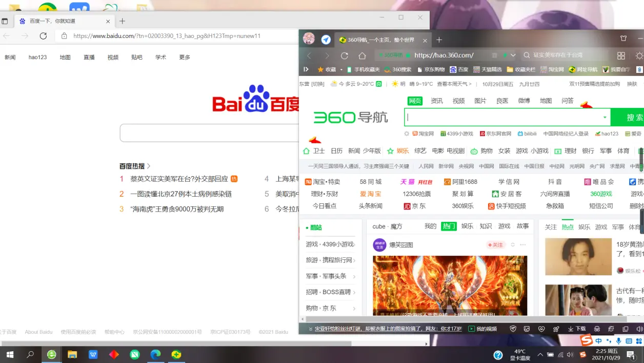Click the rocket accelerator icon in status bar
Viewport: 644px width, 363px height.
coord(555,329)
